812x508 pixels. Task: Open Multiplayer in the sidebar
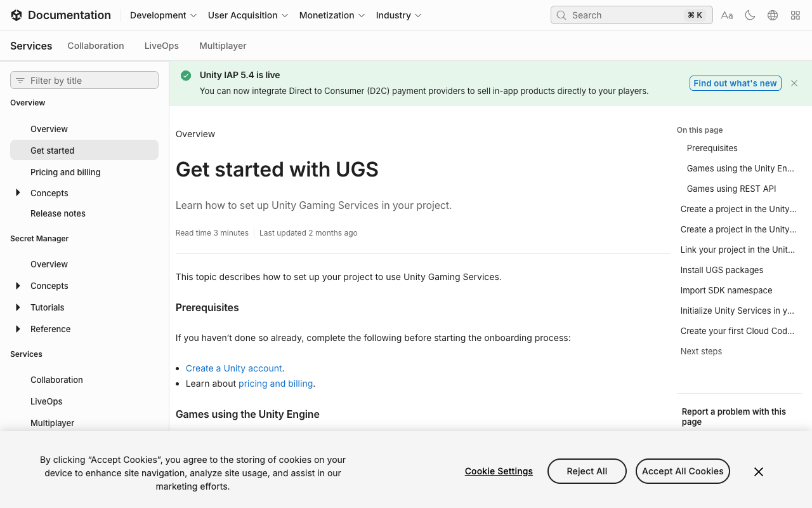coord(53,423)
